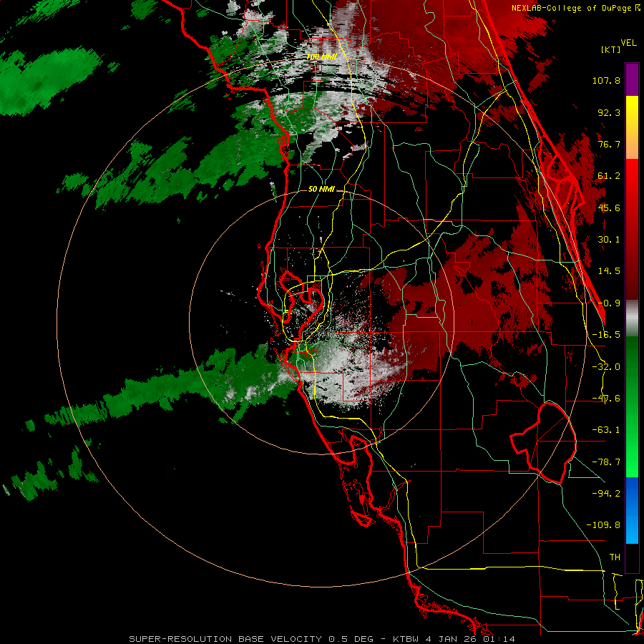Select the -32.0 scale value
Image resolution: width=644 pixels, height=644 pixels.
point(606,367)
